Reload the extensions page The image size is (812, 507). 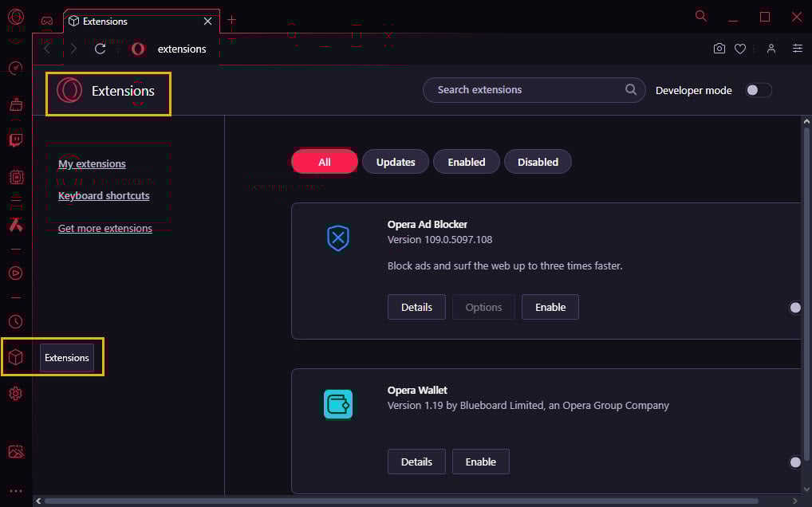(100, 49)
